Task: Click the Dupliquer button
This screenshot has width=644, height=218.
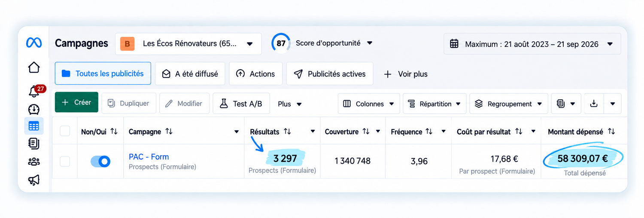Action: point(129,103)
